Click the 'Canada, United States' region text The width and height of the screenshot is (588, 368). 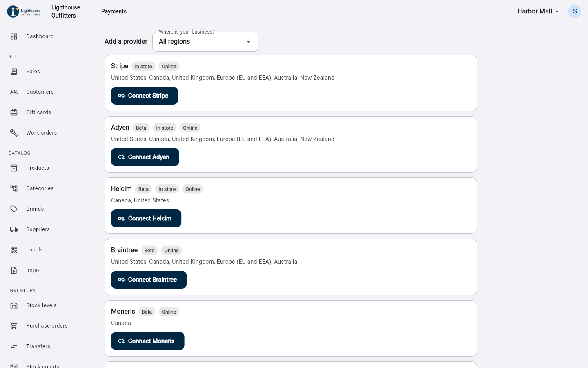click(140, 200)
